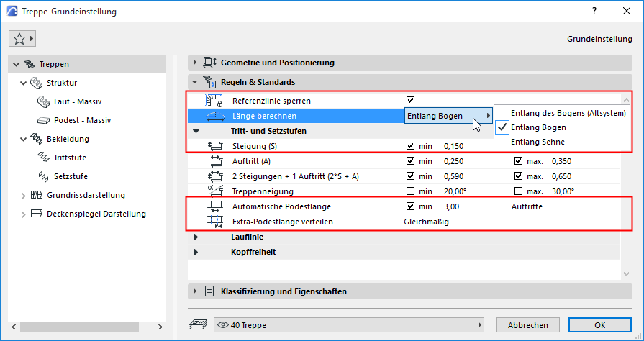Uncheck the Referenzlinie sperren checkbox

tap(411, 101)
